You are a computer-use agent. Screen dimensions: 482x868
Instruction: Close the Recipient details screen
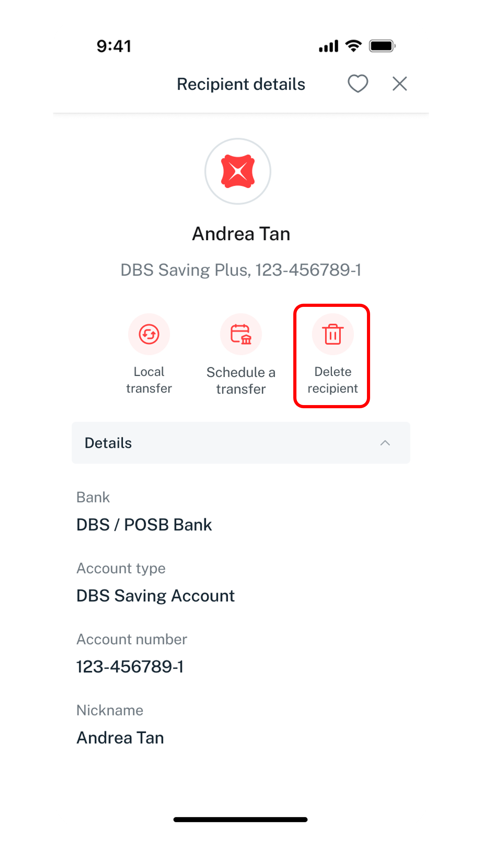point(400,84)
